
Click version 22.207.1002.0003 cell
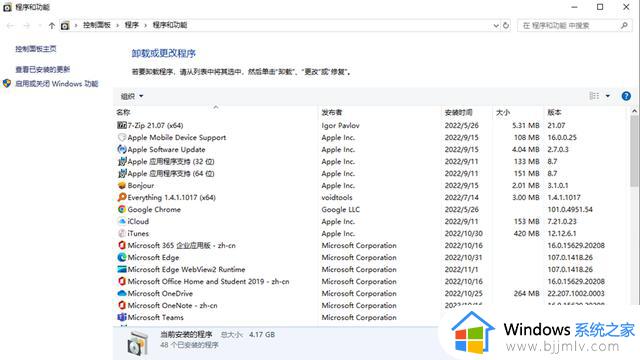[576, 293]
